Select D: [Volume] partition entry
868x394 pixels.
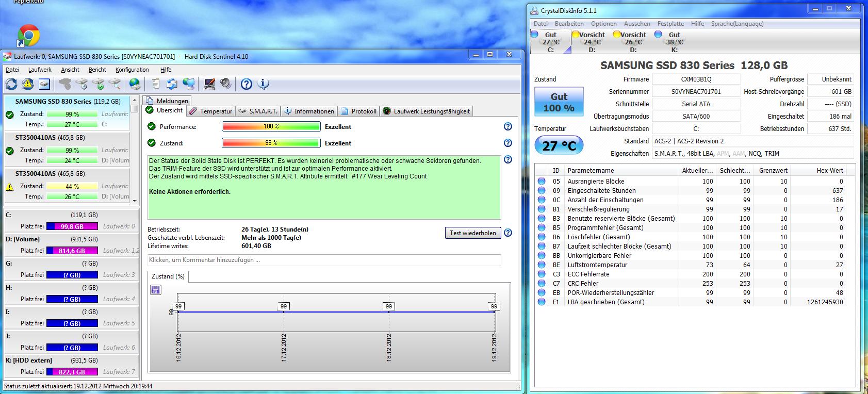click(x=72, y=244)
